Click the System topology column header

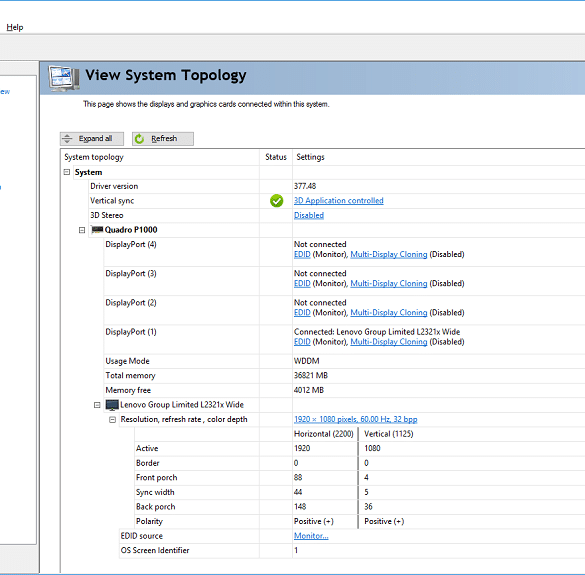point(94,157)
